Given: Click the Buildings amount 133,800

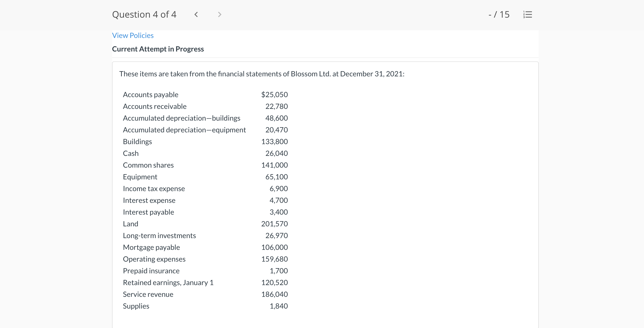Looking at the screenshot, I should pos(274,141).
